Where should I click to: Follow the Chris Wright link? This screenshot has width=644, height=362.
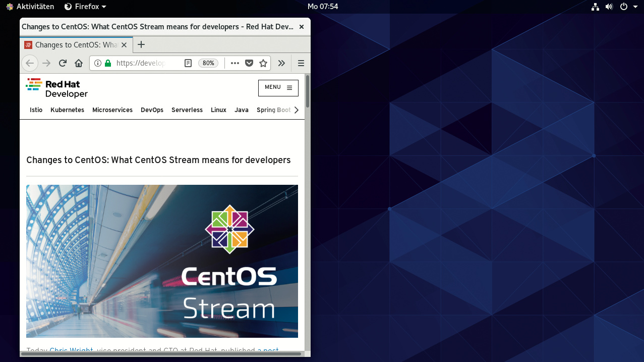[x=71, y=350]
